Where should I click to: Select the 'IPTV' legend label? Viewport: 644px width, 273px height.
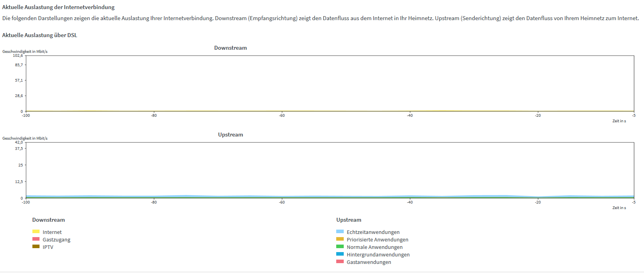[48, 247]
